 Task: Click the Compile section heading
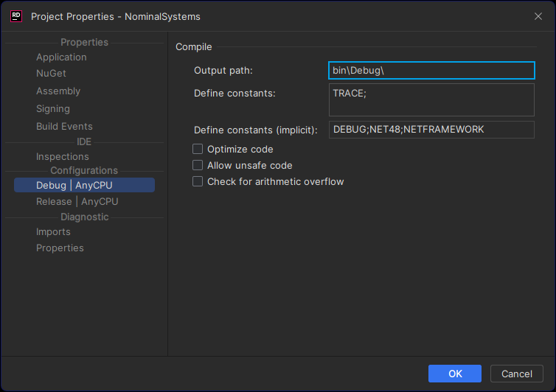click(x=194, y=46)
